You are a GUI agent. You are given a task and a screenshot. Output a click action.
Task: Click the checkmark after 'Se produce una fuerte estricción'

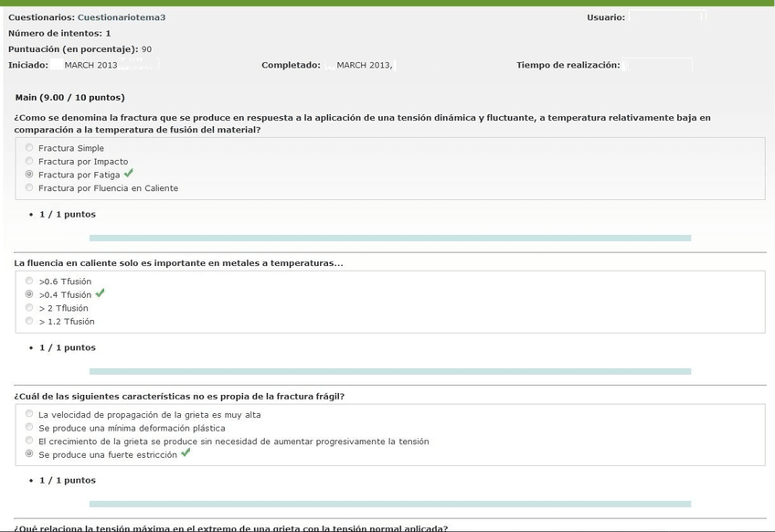point(186,452)
